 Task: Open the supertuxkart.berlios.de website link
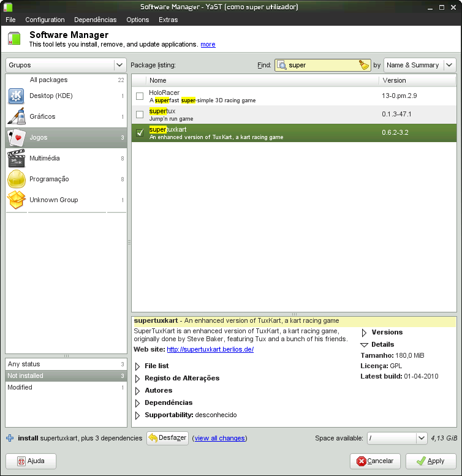coord(210,349)
